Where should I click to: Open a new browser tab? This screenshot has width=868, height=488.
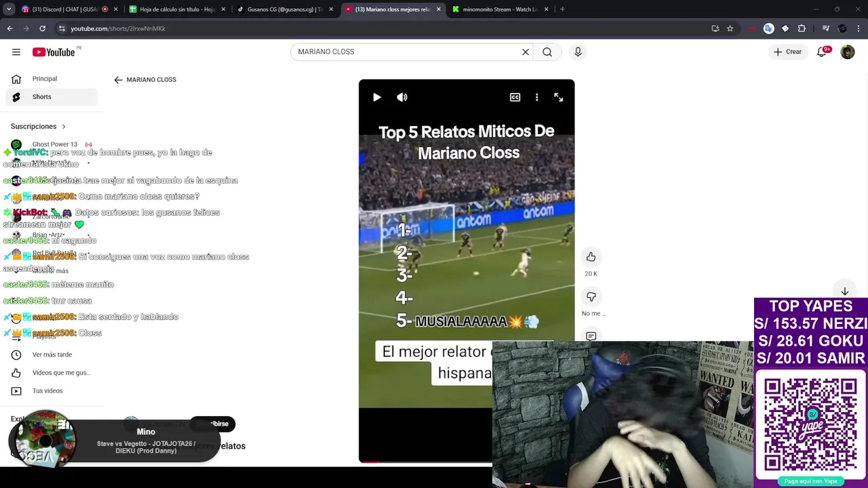(563, 9)
